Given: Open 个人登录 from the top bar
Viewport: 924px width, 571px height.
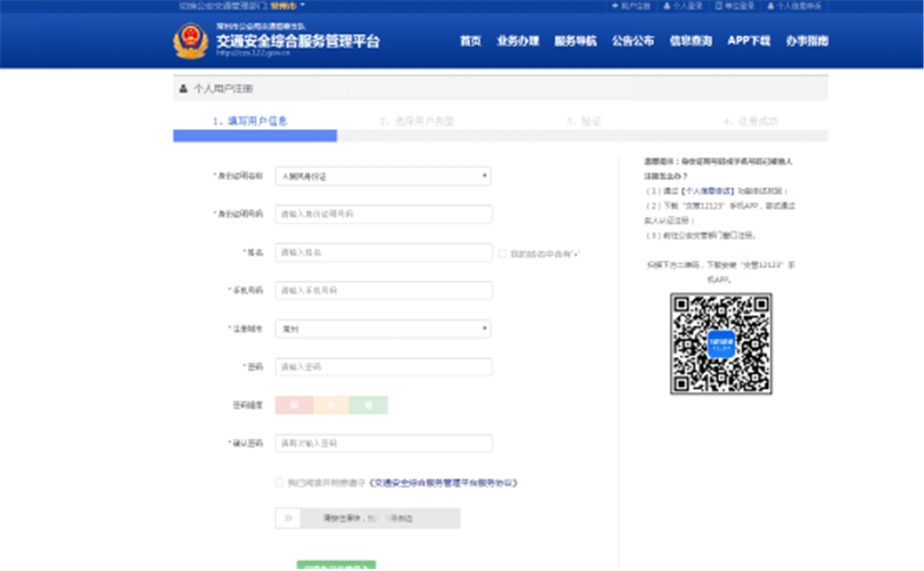Looking at the screenshot, I should point(667,5).
